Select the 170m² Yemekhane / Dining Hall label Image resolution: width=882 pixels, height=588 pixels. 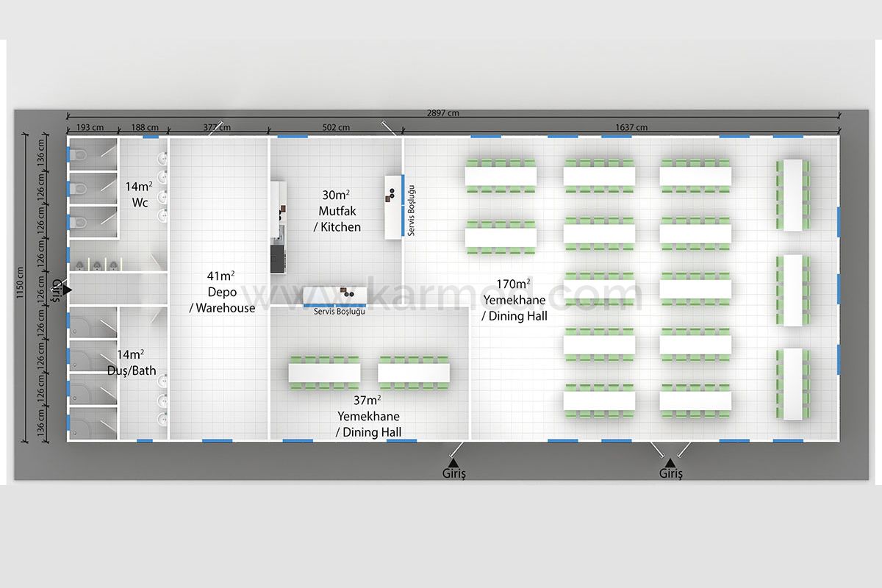coord(514,299)
